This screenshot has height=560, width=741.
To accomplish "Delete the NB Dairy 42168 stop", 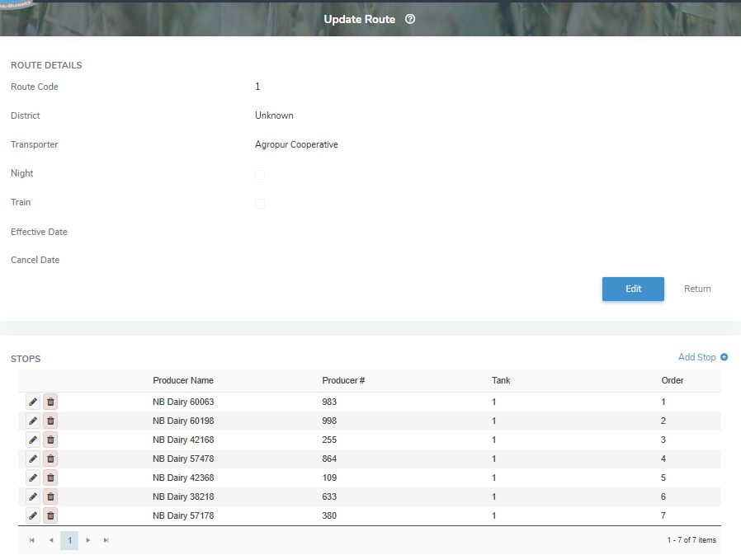I will (x=50, y=440).
